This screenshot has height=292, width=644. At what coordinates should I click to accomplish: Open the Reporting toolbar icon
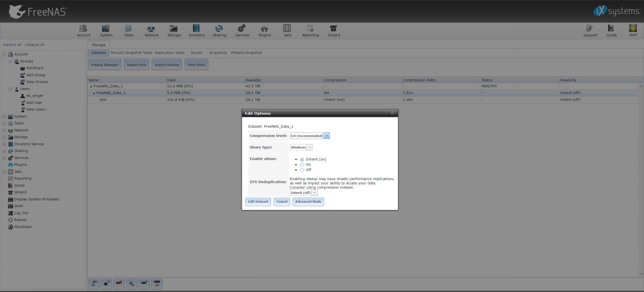tap(310, 31)
